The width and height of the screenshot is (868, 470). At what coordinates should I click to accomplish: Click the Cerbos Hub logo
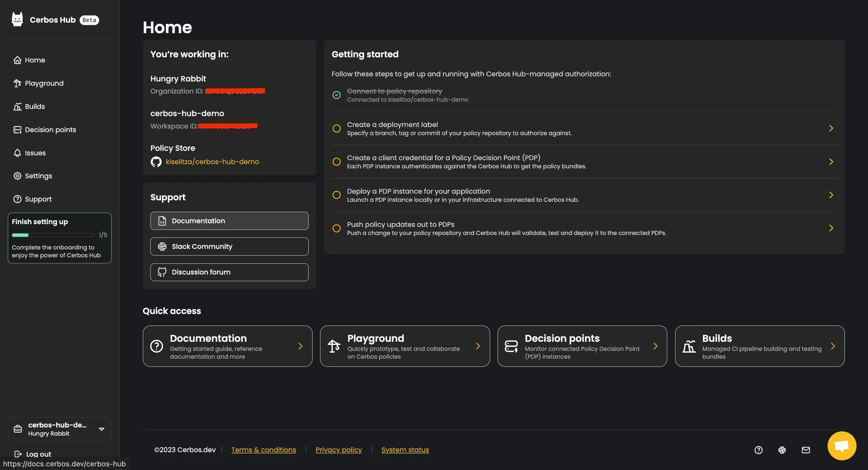17,19
